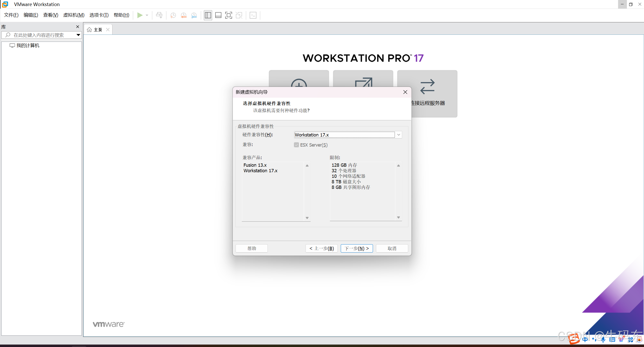
Task: Click the revert to snapshot icon
Action: click(183, 15)
